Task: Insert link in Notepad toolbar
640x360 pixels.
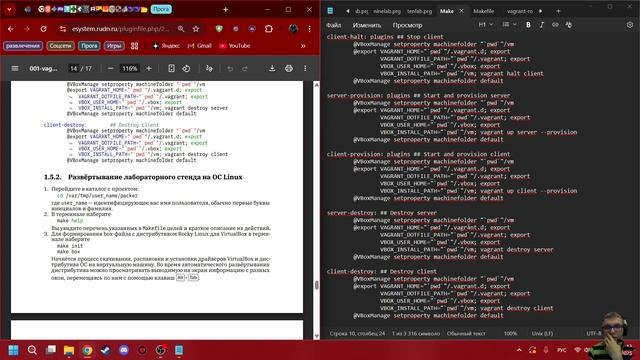Action: click(555, 25)
